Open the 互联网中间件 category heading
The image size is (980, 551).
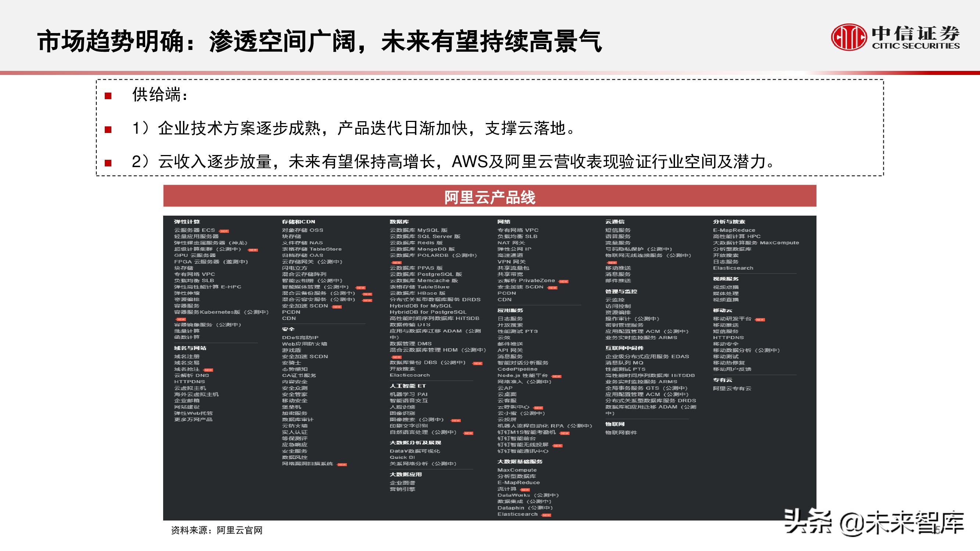click(x=624, y=348)
